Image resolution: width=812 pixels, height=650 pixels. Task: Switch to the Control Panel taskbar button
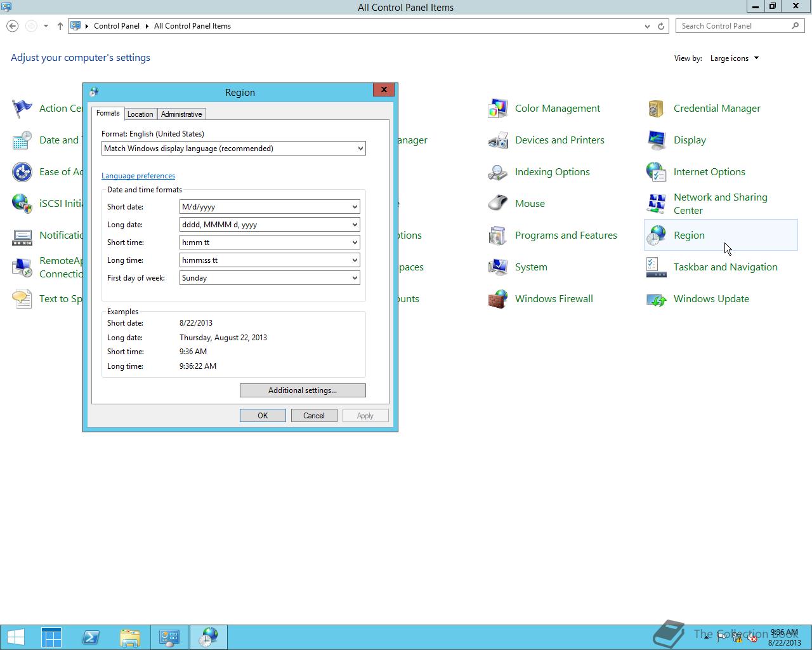tap(169, 637)
